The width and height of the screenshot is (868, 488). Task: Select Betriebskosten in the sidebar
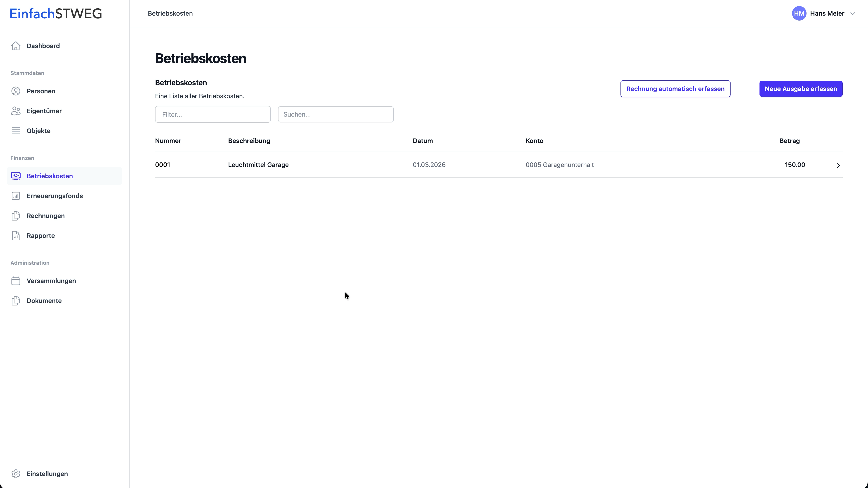pyautogui.click(x=50, y=176)
